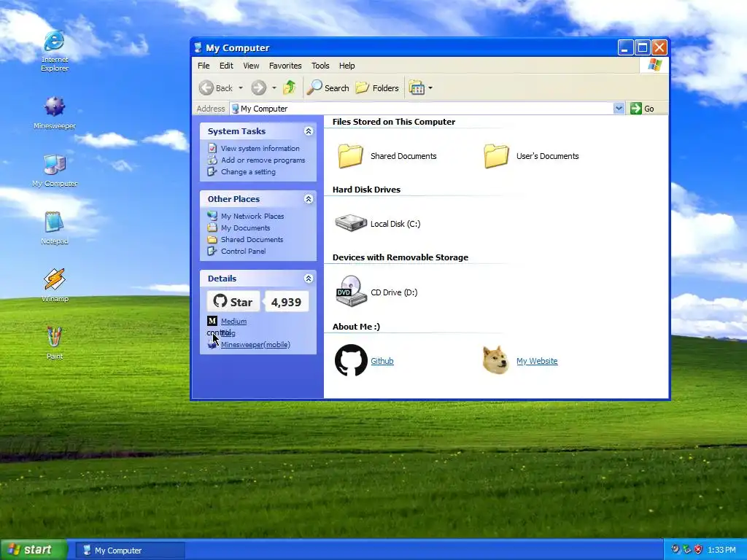Click the 4,939 star count
Image resolution: width=747 pixels, height=560 pixels.
pyautogui.click(x=286, y=302)
